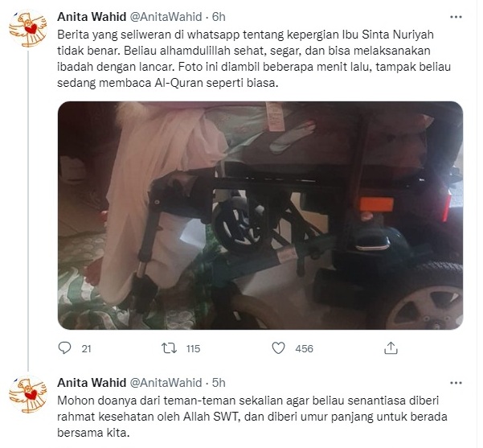This screenshot has width=483, height=448.
Task: Click the @AnitaWahid handle on the first tweet
Action: [x=166, y=17]
